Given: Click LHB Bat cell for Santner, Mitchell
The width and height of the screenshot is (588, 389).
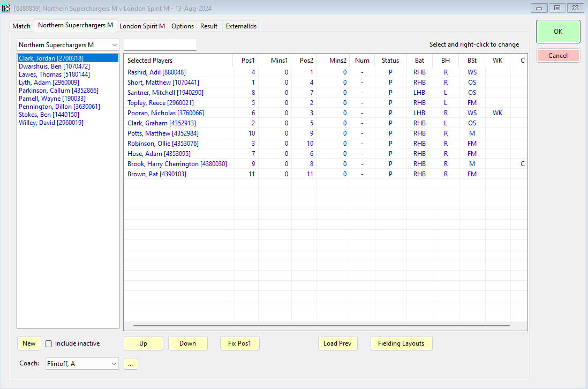Looking at the screenshot, I should [x=420, y=92].
